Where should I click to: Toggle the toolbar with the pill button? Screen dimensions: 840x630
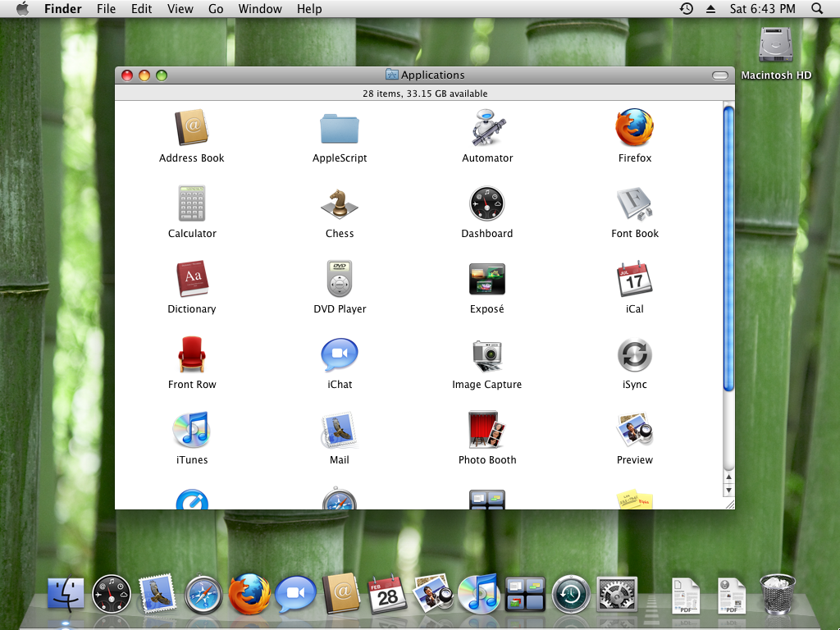[x=720, y=75]
